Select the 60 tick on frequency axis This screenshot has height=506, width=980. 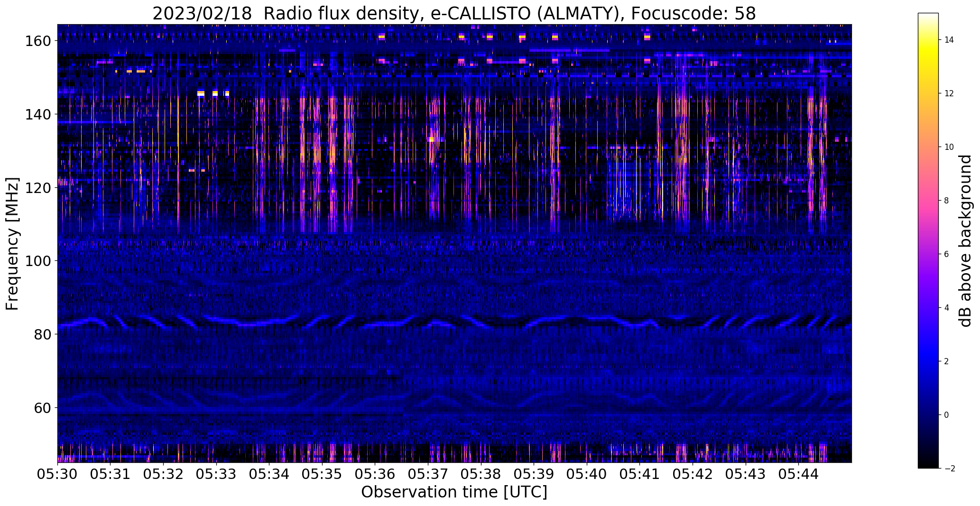(x=42, y=407)
